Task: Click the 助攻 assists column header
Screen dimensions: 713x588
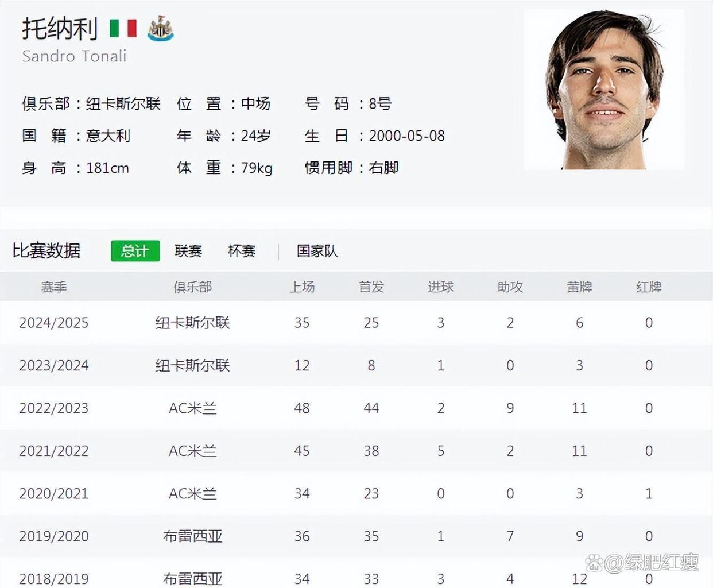Action: (510, 287)
